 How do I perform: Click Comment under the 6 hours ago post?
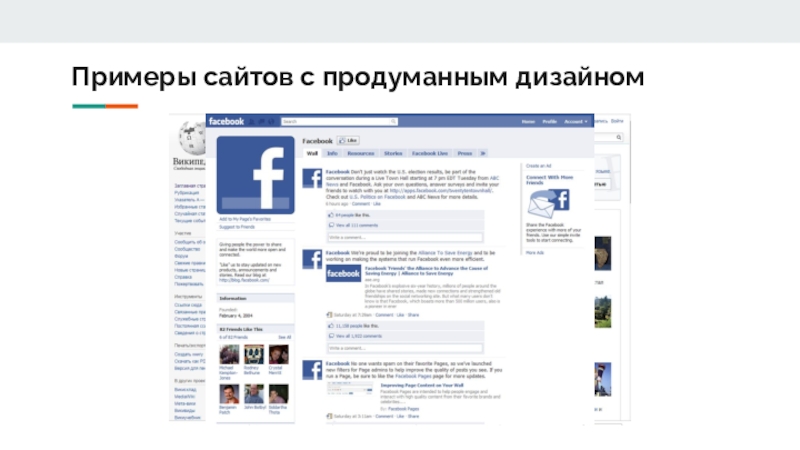pos(361,204)
